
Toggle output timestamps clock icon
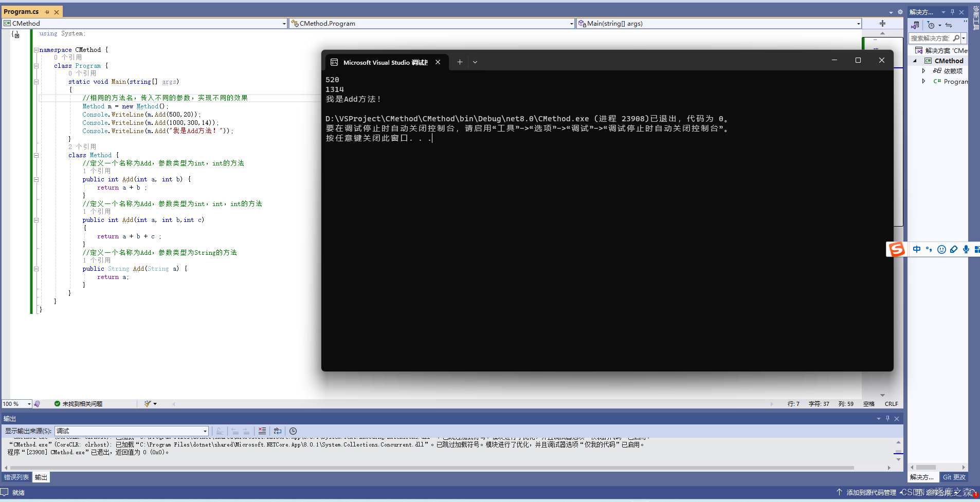point(293,431)
